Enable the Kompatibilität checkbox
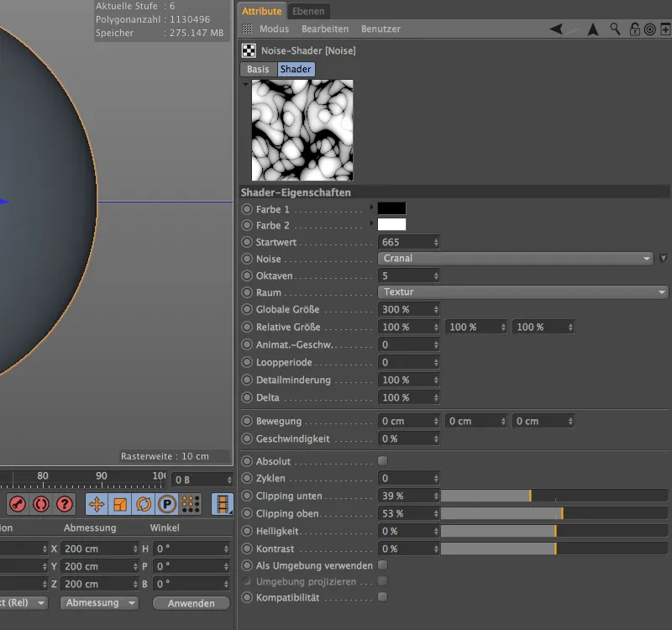672x630 pixels. (x=382, y=596)
